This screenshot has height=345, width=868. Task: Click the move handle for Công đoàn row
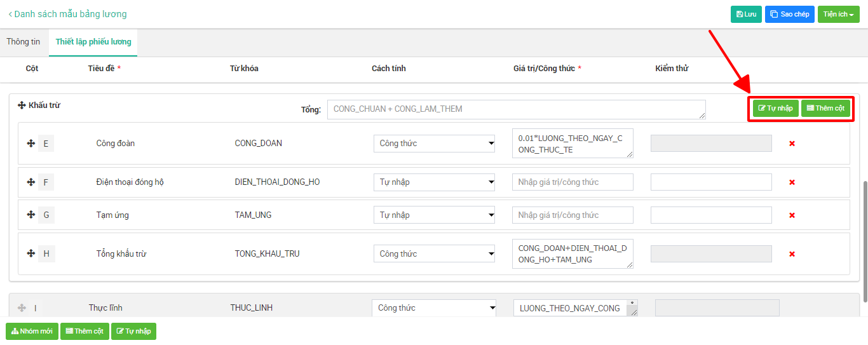(31, 144)
